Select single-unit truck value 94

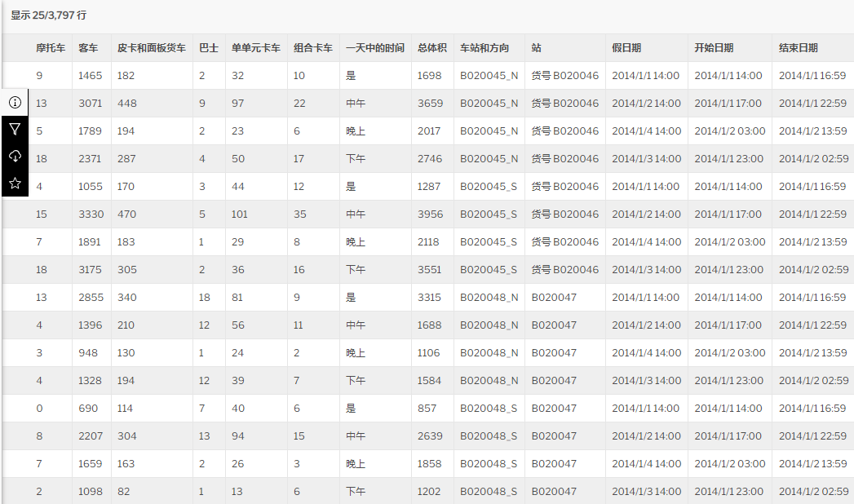237,436
